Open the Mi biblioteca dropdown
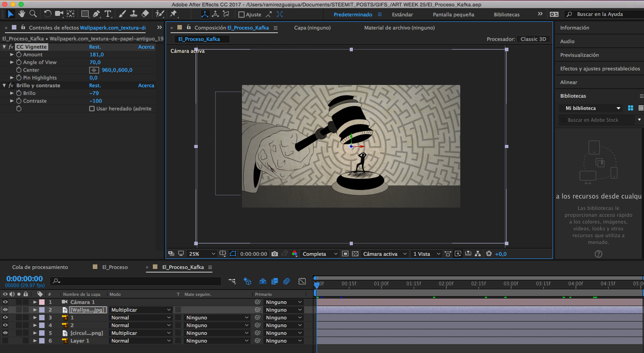This screenshot has height=353, width=644. 591,108
